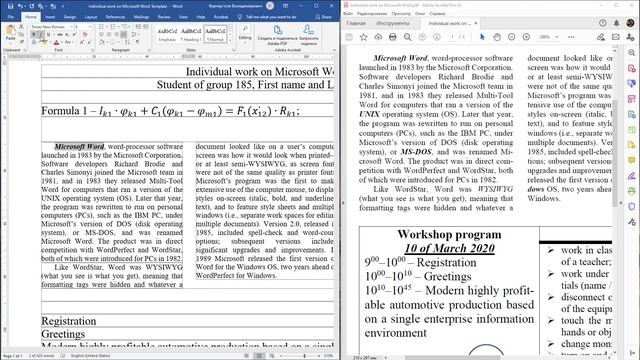Click the English (United States) language indicator
The image size is (640, 360).
[90, 356]
